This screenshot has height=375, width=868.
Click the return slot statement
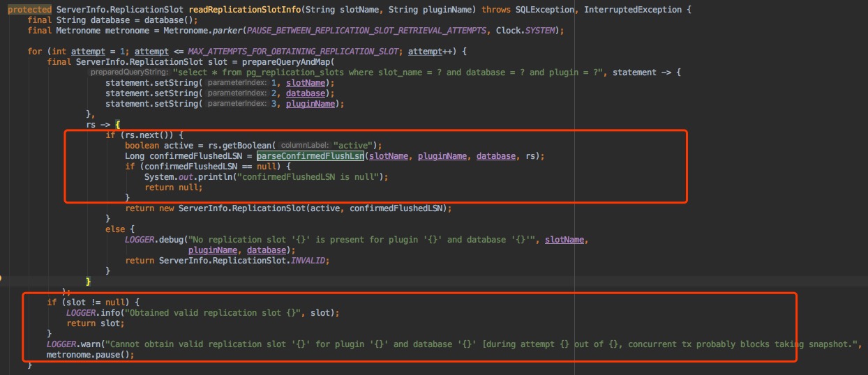coord(96,323)
